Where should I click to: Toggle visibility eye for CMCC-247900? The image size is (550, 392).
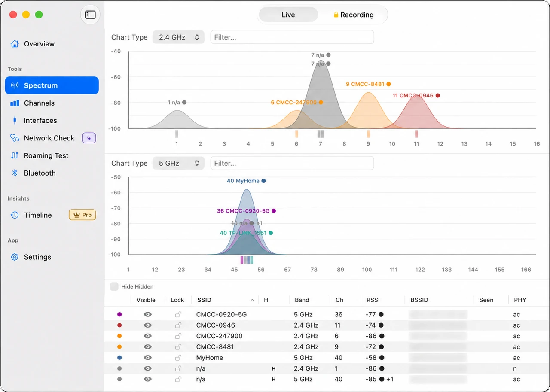coord(147,336)
